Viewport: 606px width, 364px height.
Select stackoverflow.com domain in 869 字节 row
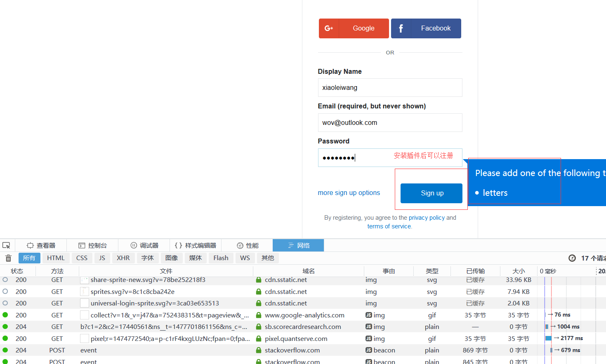tap(292, 350)
